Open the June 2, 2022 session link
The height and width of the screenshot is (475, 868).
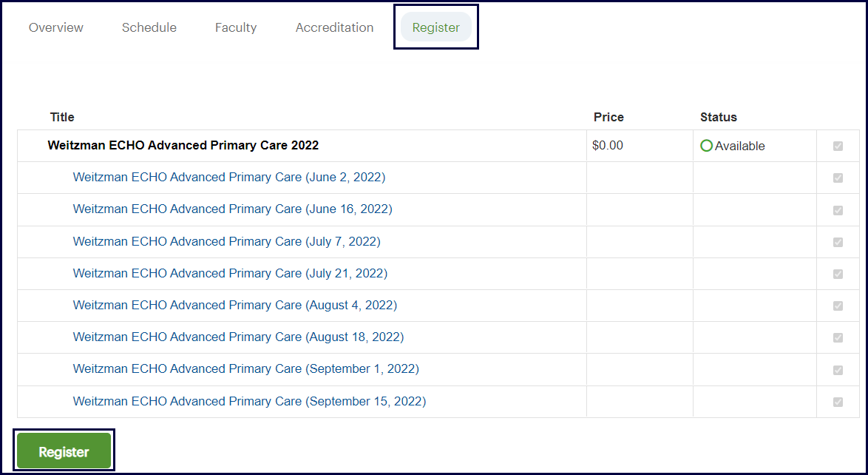[x=229, y=178]
